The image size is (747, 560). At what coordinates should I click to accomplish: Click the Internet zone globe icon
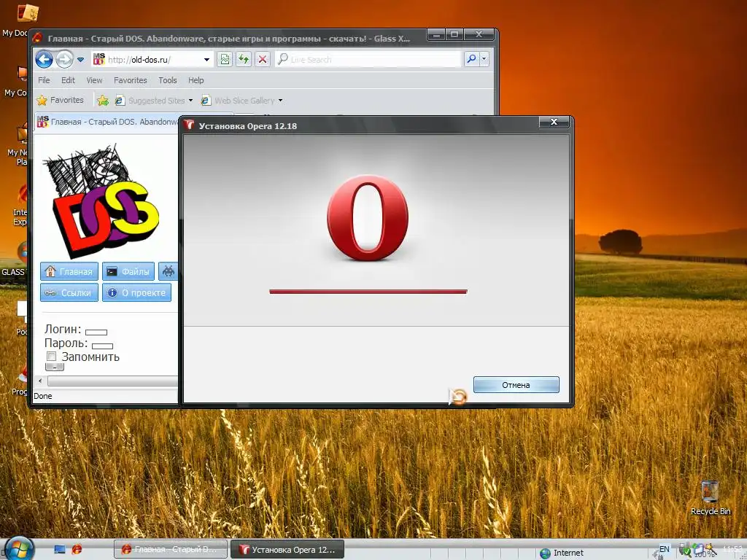coord(545,553)
